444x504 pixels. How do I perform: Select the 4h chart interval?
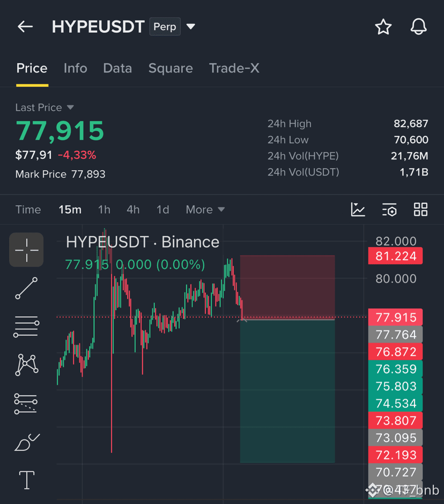pyautogui.click(x=133, y=209)
